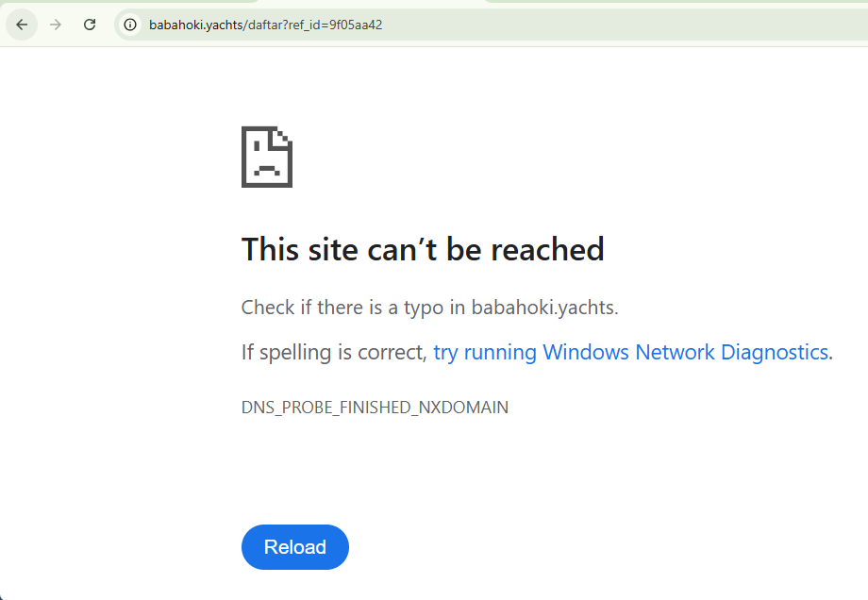Click the blue Reload button

[295, 547]
